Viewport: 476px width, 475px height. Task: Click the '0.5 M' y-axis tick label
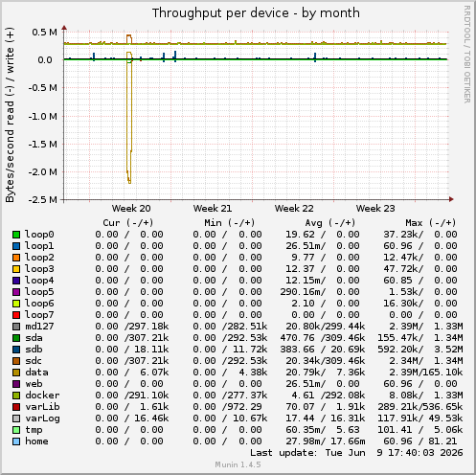[44, 33]
